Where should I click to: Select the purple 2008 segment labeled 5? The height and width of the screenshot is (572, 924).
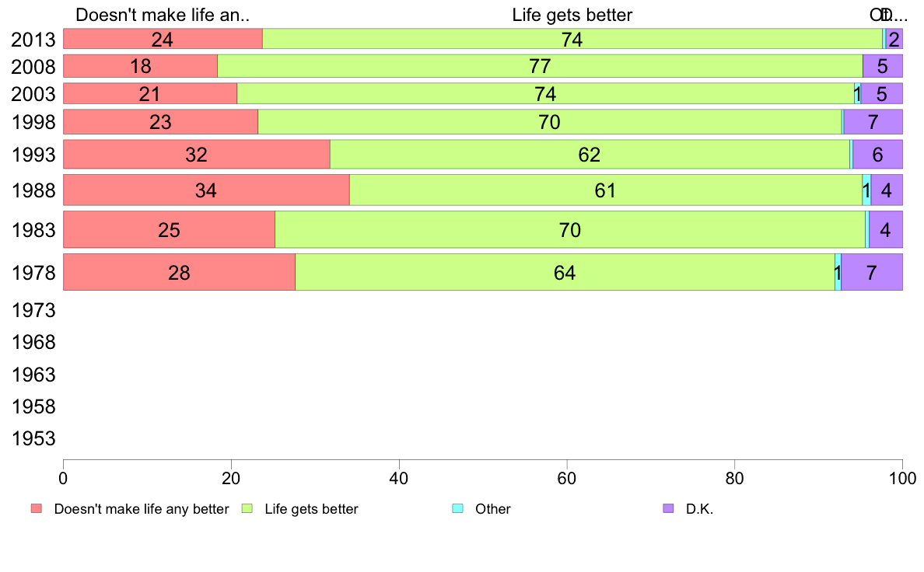[882, 66]
